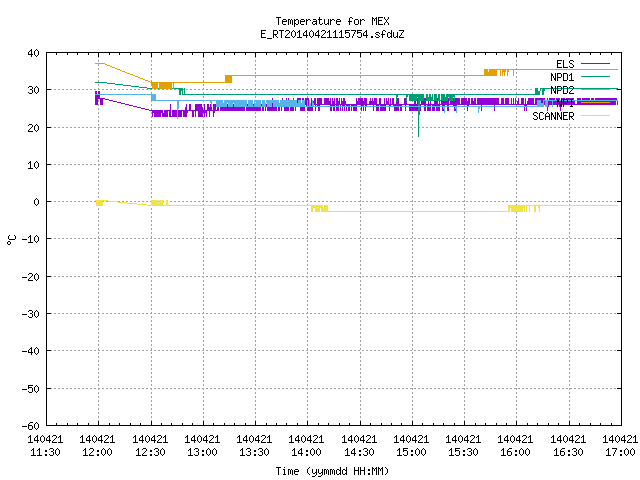Click the green NPD1 legend line sample

[595, 76]
